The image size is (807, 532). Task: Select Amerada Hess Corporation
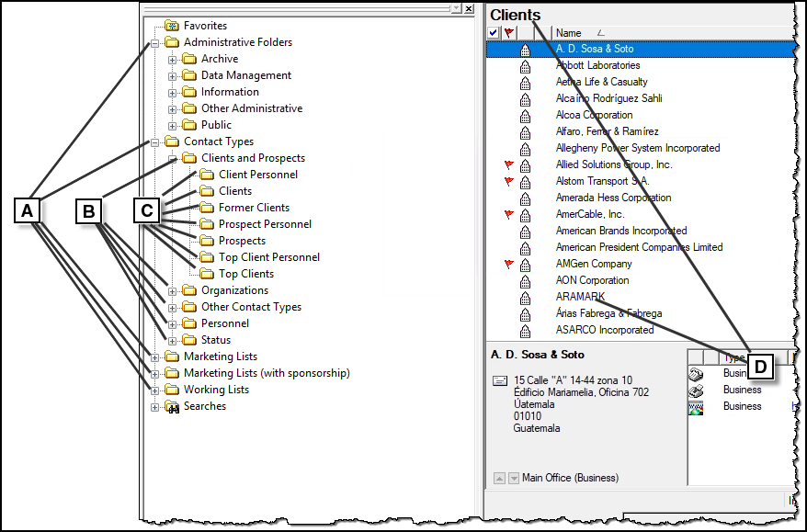click(x=613, y=198)
